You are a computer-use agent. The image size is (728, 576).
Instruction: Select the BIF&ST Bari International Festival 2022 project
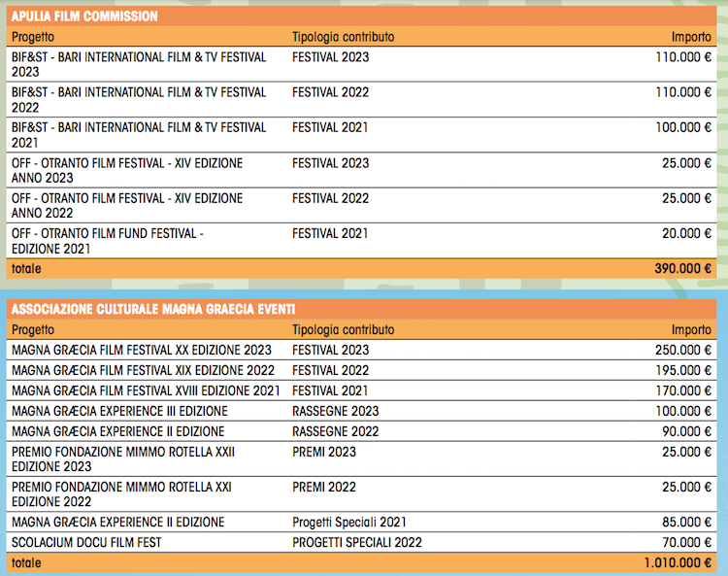pyautogui.click(x=139, y=99)
